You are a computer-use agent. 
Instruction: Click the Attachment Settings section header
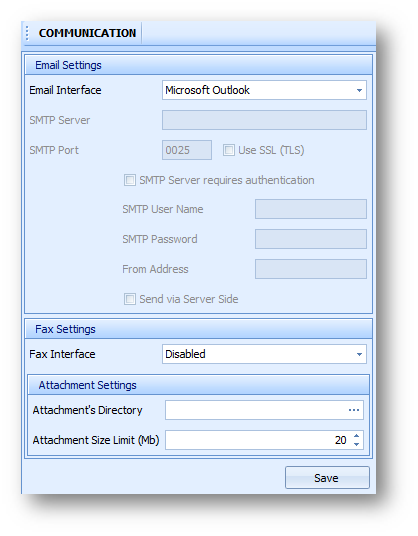pos(199,385)
